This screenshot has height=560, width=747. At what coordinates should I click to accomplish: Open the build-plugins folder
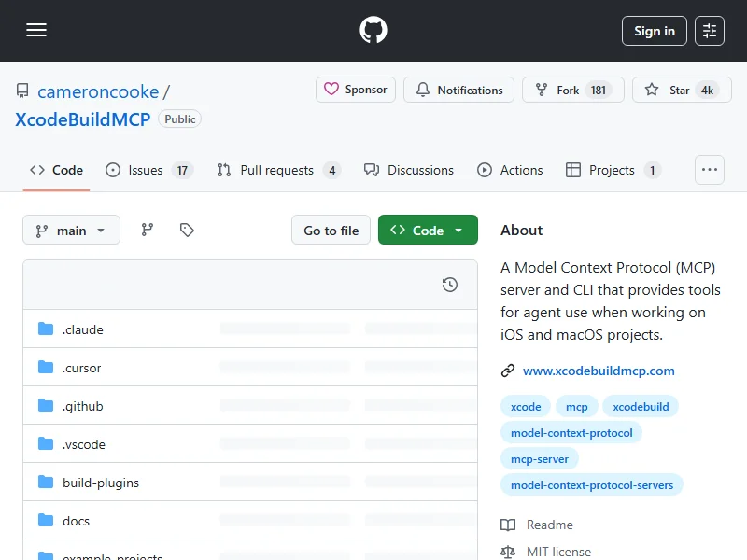[x=100, y=483]
